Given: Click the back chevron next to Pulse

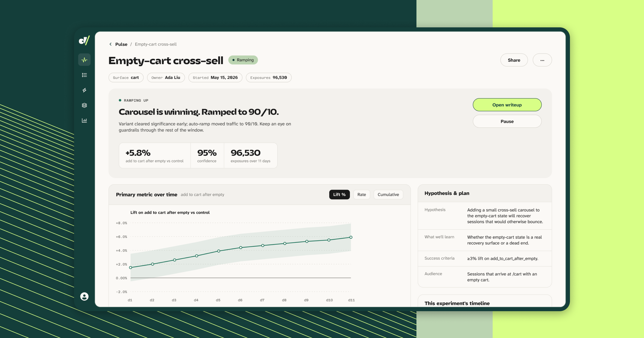Looking at the screenshot, I should click(111, 44).
